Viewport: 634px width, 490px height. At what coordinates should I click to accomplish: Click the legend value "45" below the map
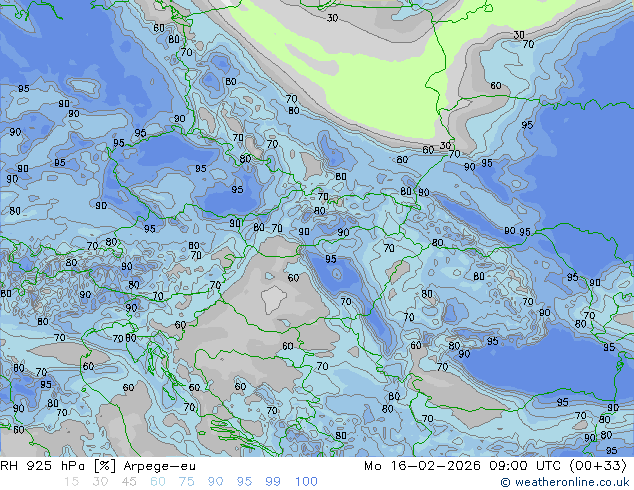(129, 482)
